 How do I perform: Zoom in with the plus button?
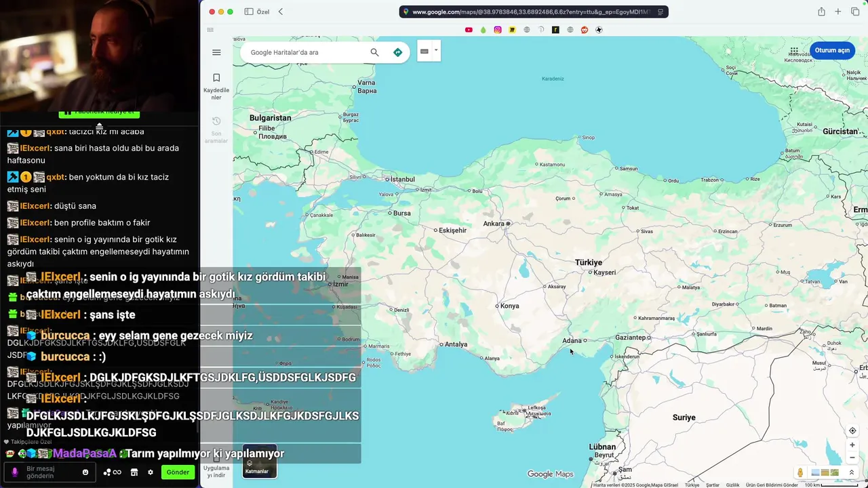click(852, 445)
